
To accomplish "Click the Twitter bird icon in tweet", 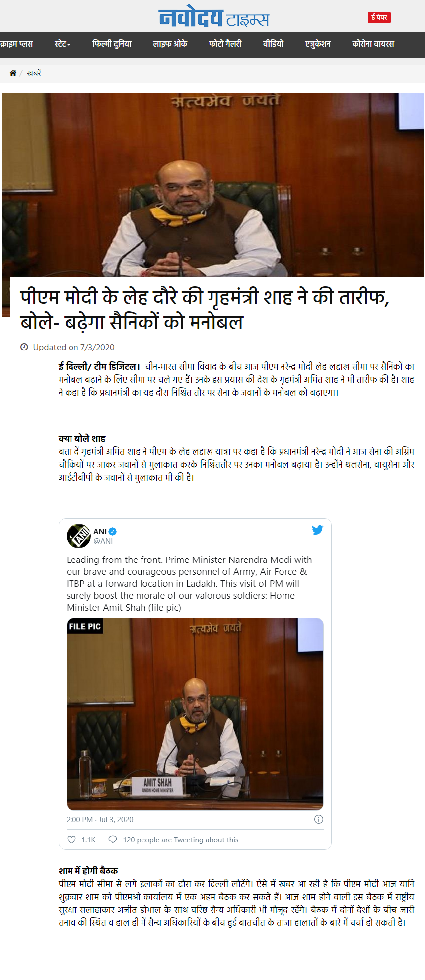I will point(318,530).
